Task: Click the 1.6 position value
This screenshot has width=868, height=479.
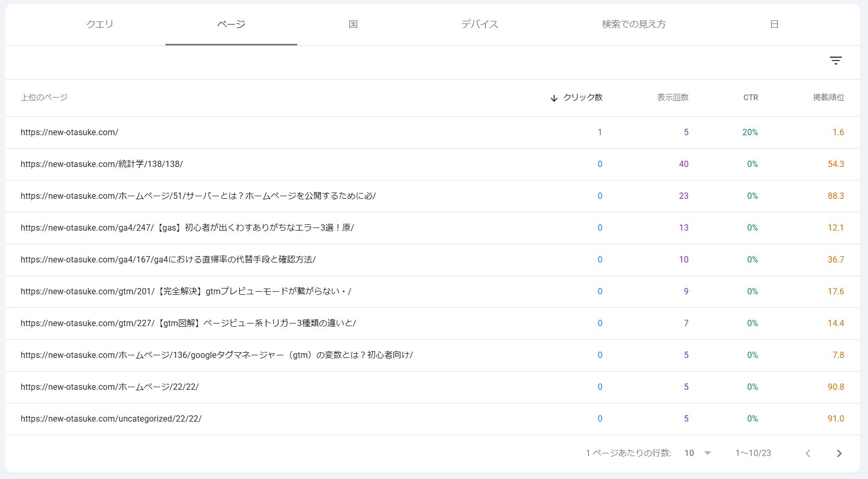Action: point(838,133)
